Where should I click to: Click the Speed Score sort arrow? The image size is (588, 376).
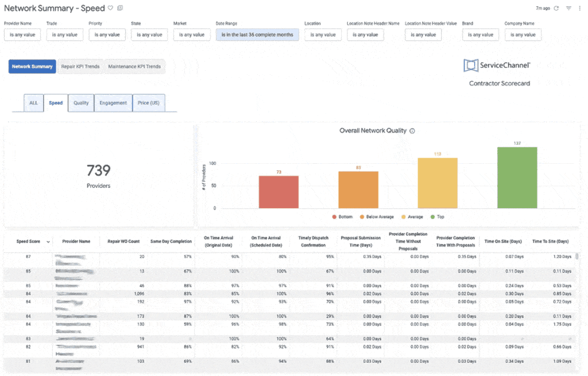48,242
